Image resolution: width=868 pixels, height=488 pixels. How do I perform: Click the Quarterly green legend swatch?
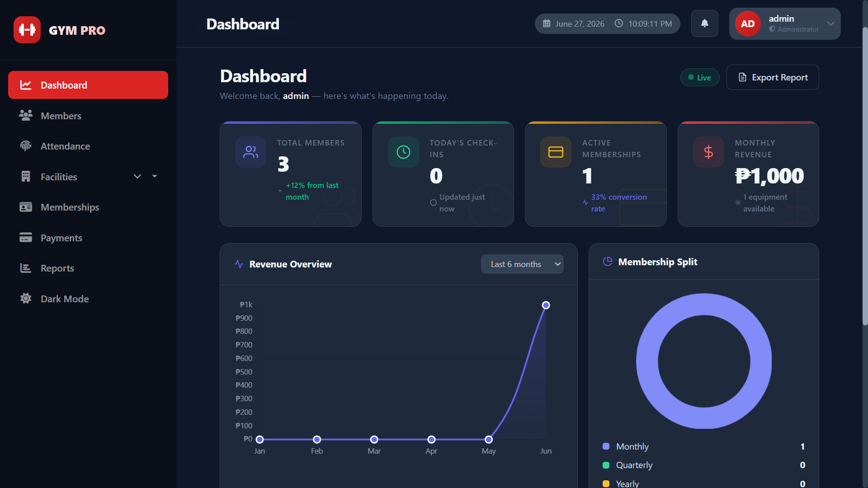click(606, 465)
